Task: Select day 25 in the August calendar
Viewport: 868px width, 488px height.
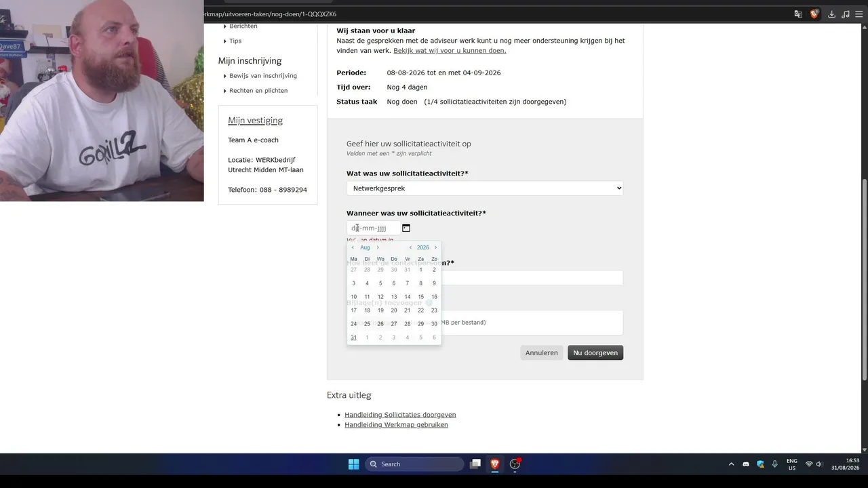Action: coord(367,324)
